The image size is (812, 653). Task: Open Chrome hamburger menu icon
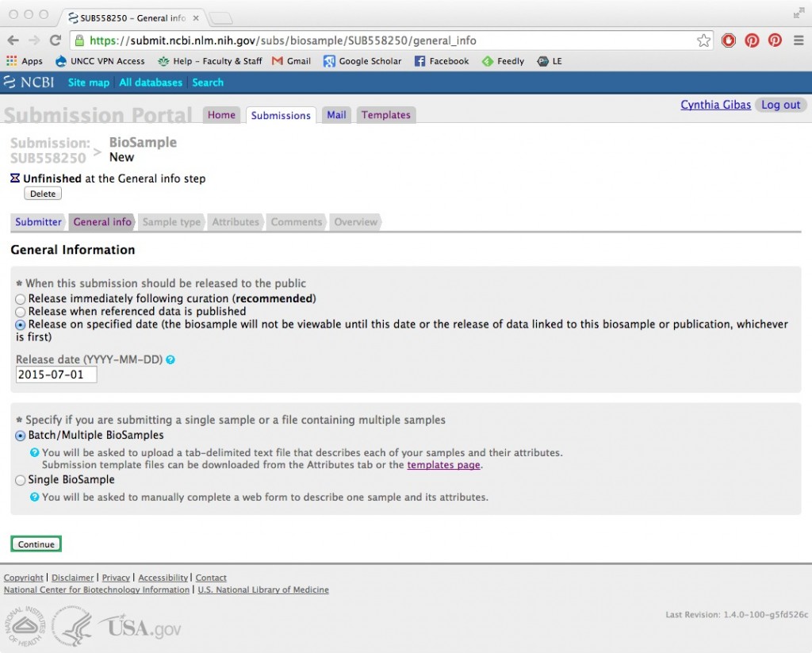(x=798, y=40)
